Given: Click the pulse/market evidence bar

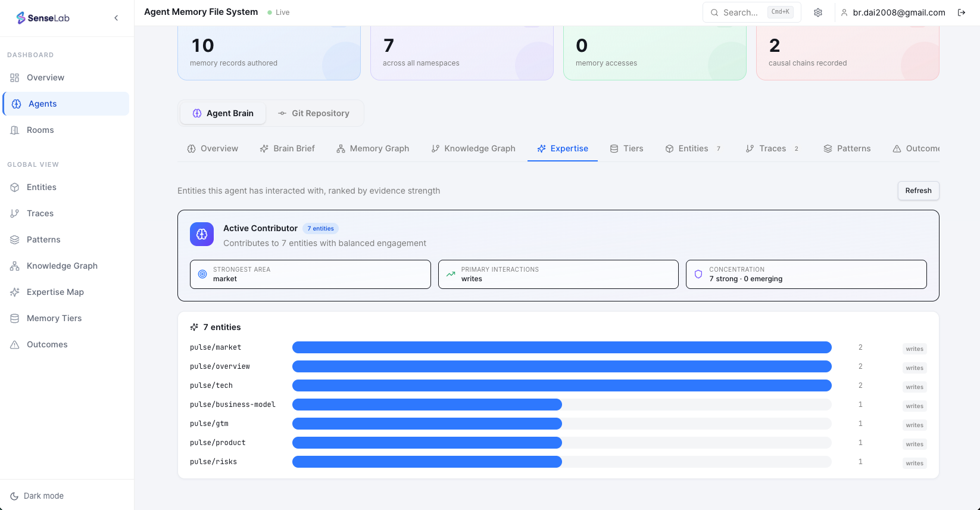Looking at the screenshot, I should pyautogui.click(x=562, y=347).
